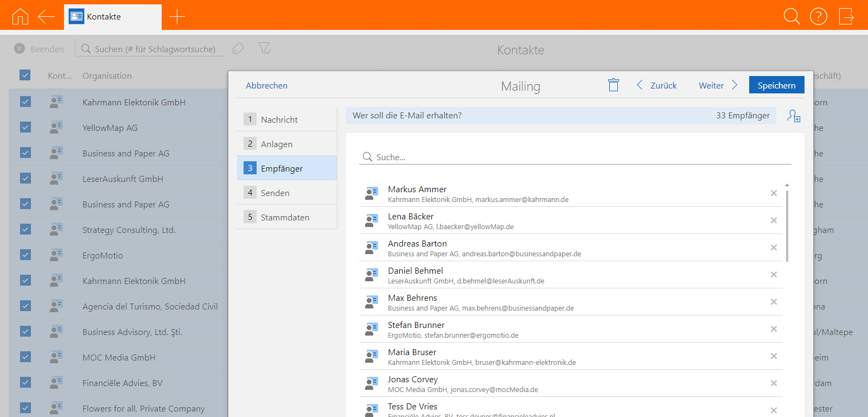Select the Business Advisory, Ltd. Şti. row
The height and width of the screenshot is (417, 868).
118,331
